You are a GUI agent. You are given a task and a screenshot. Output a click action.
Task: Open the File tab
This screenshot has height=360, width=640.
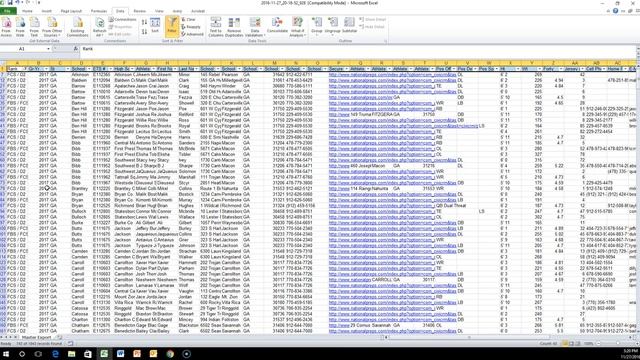point(8,11)
